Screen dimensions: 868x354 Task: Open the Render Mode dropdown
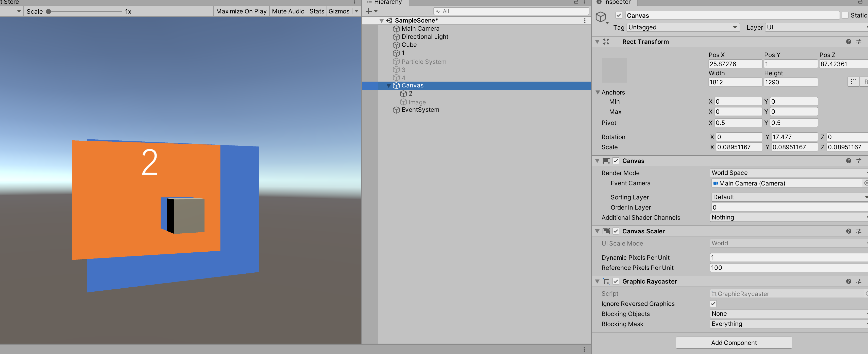pos(789,173)
